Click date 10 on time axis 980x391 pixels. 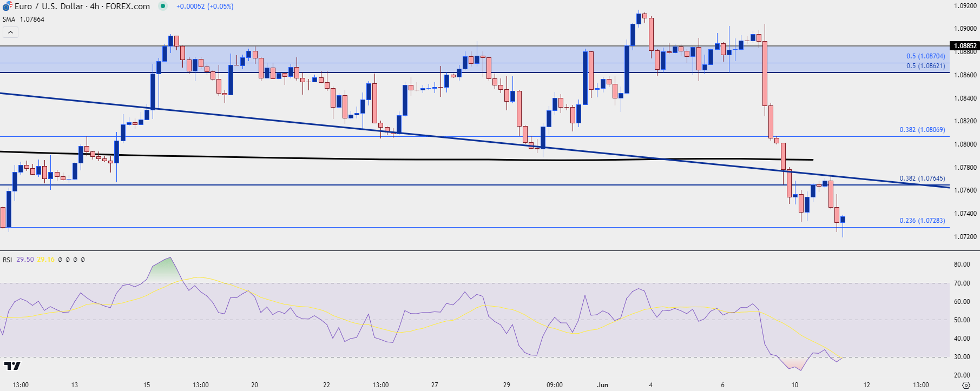(794, 385)
